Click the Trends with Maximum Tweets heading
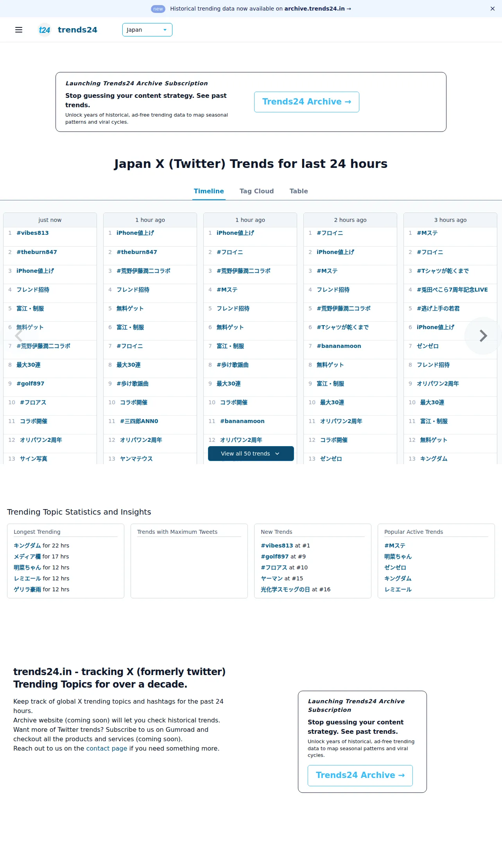Screen dimensions: 502x868 [x=177, y=532]
